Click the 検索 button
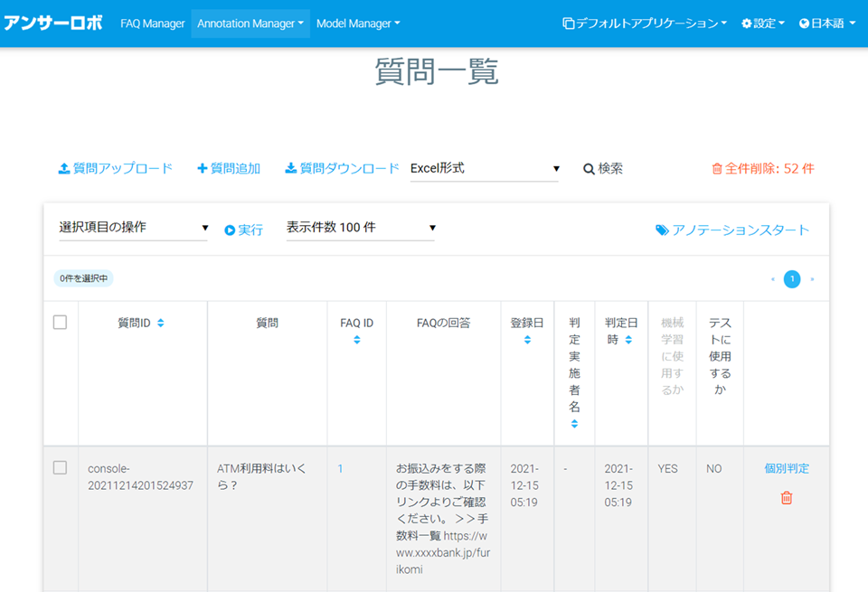 click(603, 169)
